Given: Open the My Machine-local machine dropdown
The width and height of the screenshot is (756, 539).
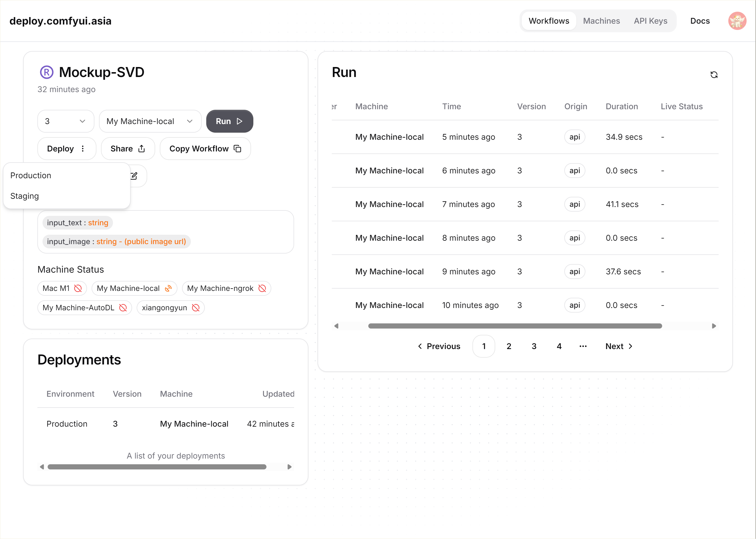Looking at the screenshot, I should 150,121.
